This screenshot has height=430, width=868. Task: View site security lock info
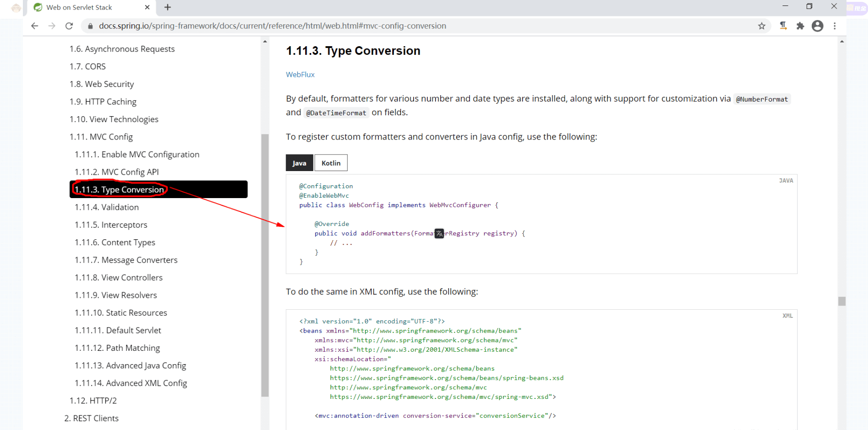tap(90, 26)
